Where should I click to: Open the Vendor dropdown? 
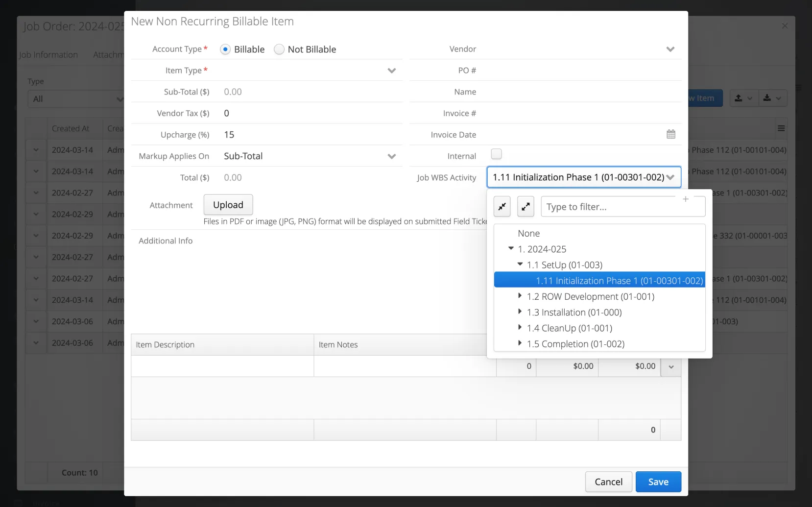click(670, 49)
